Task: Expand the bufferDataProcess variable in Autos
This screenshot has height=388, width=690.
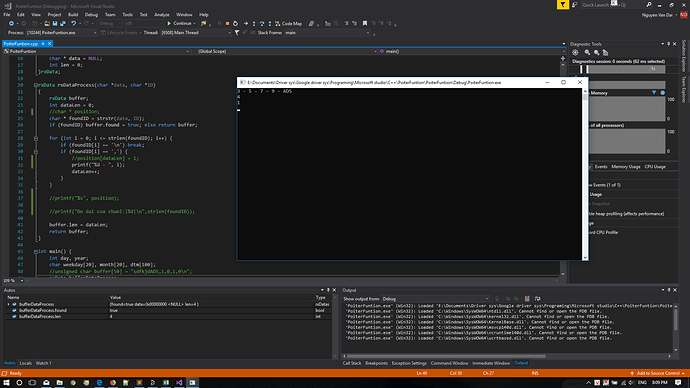Action: click(8, 304)
